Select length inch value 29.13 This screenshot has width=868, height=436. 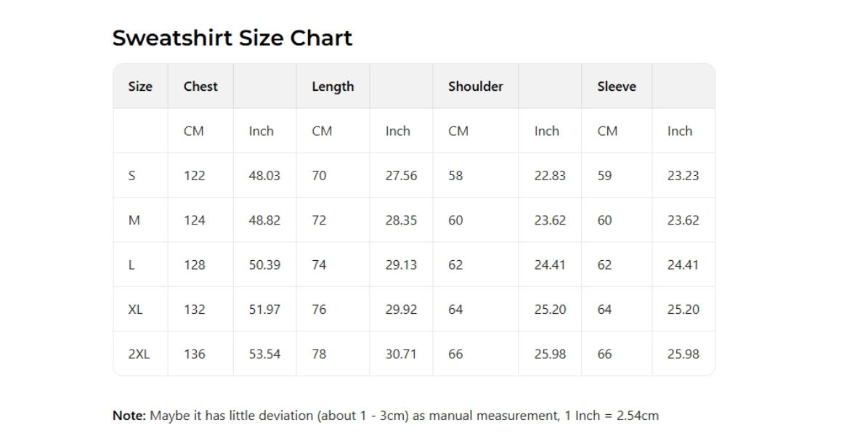point(401,265)
